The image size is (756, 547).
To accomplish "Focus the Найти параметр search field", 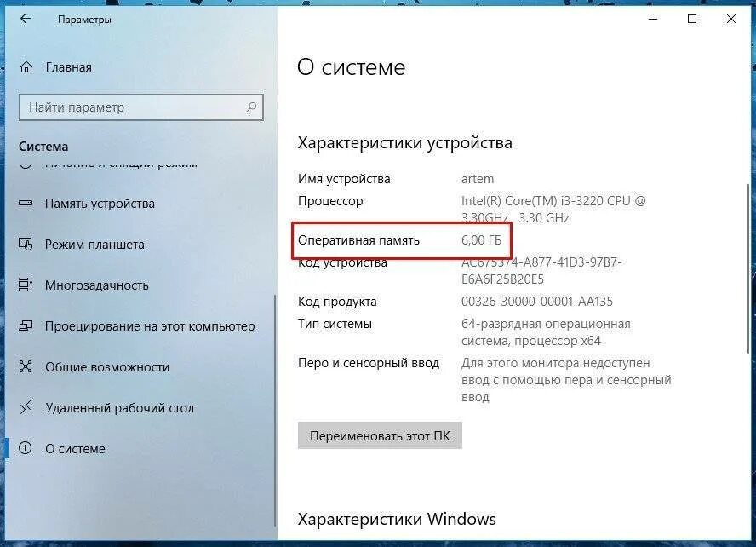I will pyautogui.click(x=141, y=107).
